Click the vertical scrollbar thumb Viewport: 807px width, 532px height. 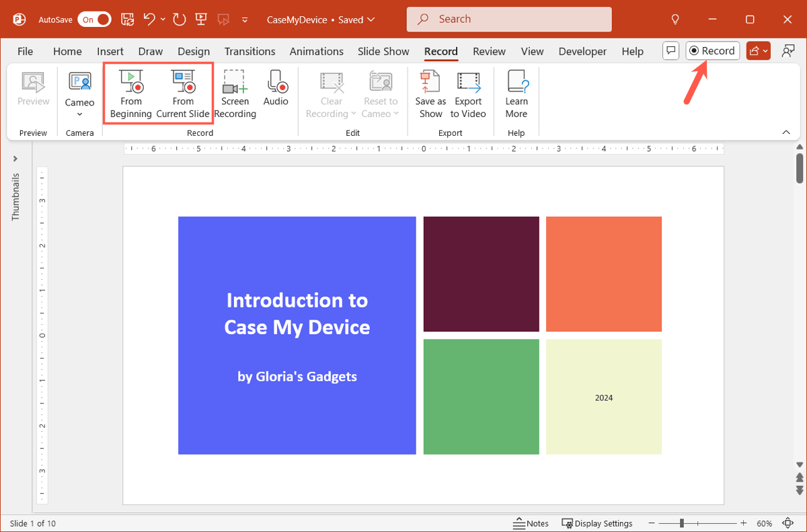[800, 168]
